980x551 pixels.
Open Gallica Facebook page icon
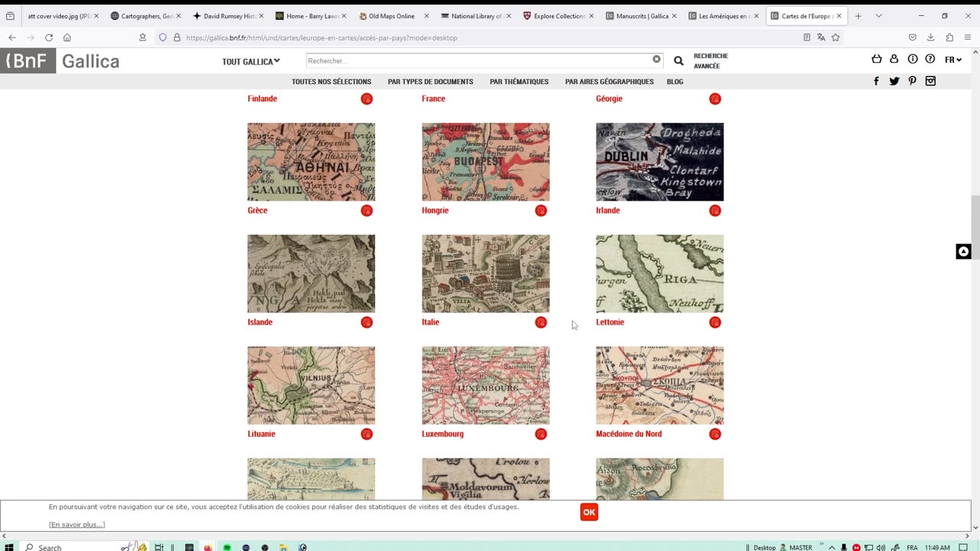click(877, 81)
